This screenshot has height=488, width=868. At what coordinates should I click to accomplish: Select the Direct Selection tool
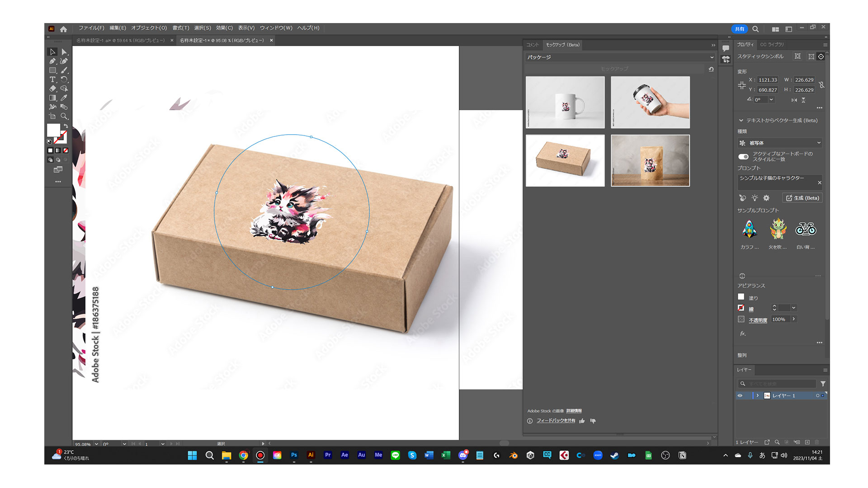64,52
